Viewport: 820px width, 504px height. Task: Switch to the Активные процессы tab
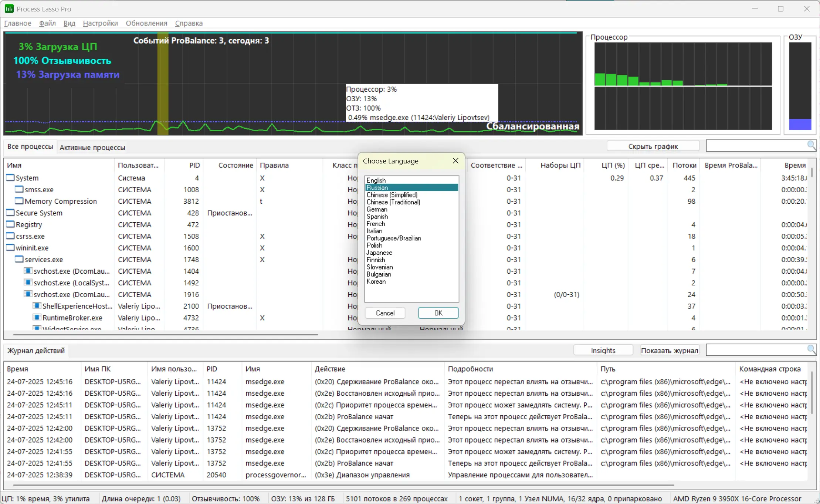click(x=92, y=148)
